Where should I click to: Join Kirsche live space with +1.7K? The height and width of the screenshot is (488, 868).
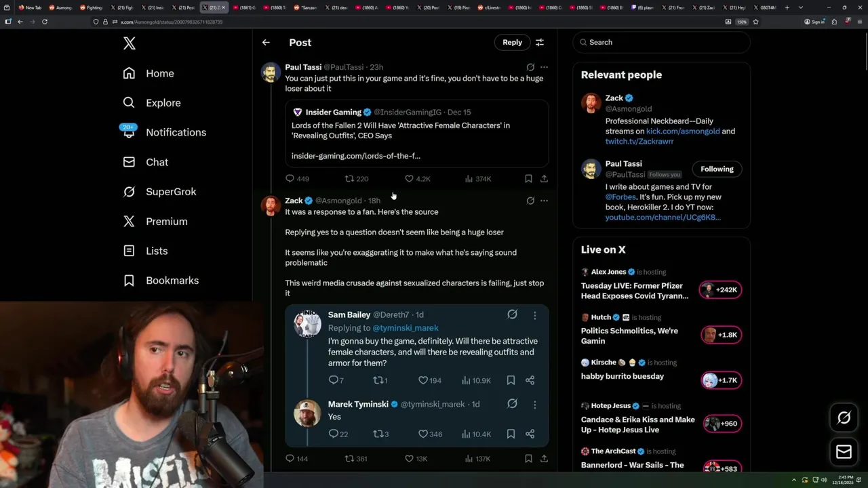click(721, 380)
